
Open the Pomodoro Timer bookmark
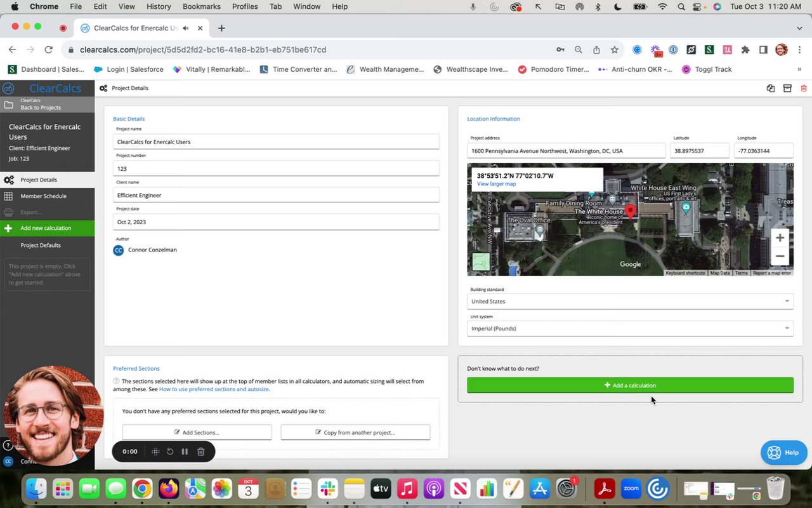pyautogui.click(x=553, y=69)
